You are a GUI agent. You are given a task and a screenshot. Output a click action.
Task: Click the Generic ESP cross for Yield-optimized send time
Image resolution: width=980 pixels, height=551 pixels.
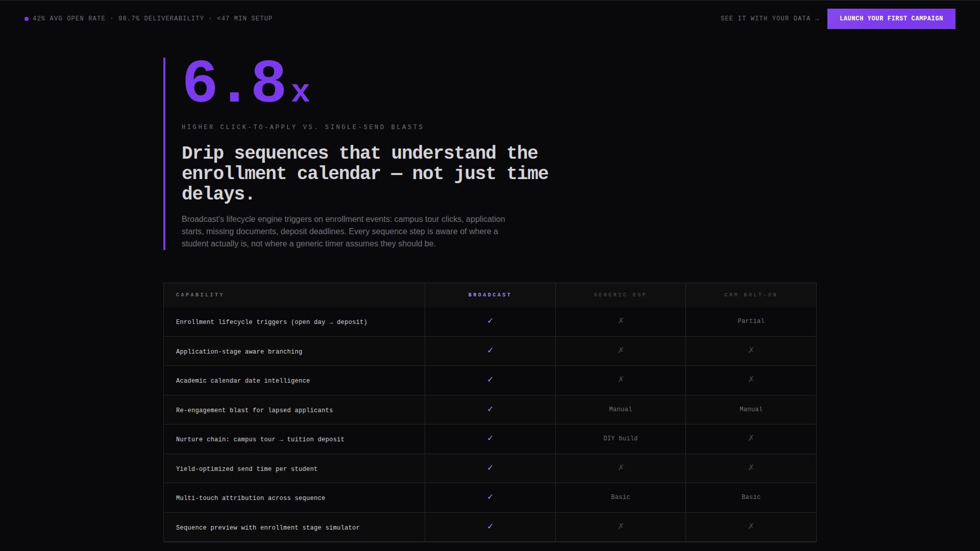[621, 468]
